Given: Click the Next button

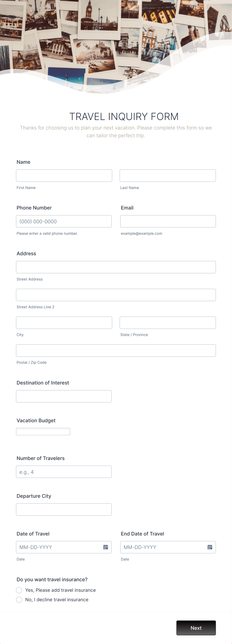Looking at the screenshot, I should click(x=196, y=628).
